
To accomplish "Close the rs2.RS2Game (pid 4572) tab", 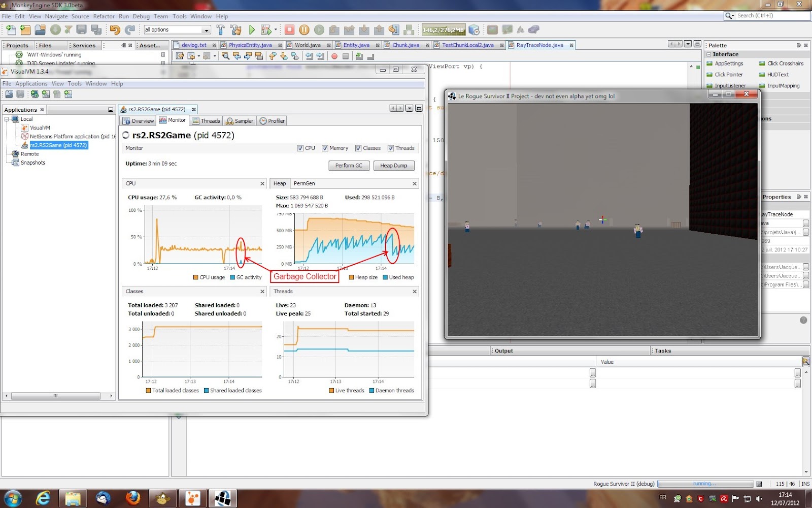I will tap(194, 110).
